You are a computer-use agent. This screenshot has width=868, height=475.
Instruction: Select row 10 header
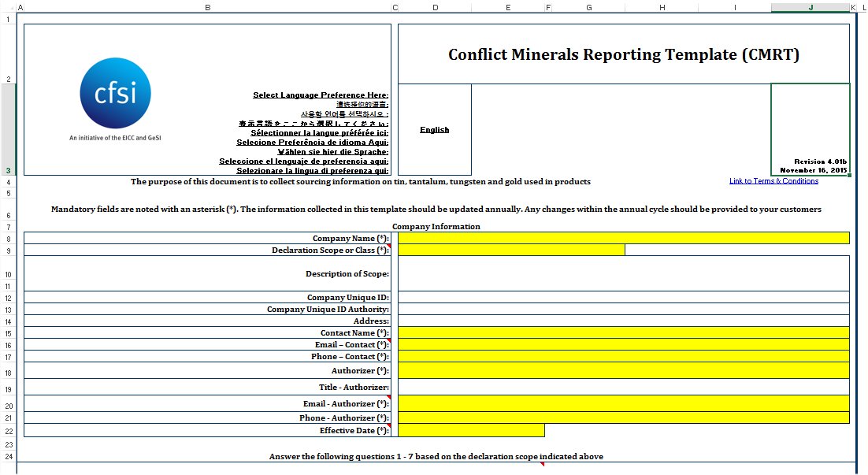pyautogui.click(x=8, y=274)
